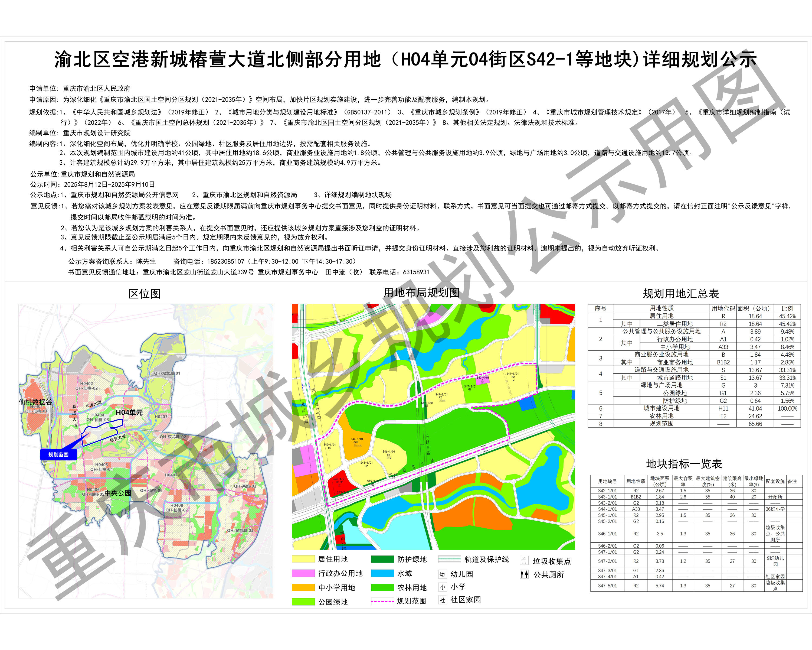Viewport: 812px width, 650px height.
Task: Click the blue 规划范围 callout on location map
Action: click(x=58, y=455)
